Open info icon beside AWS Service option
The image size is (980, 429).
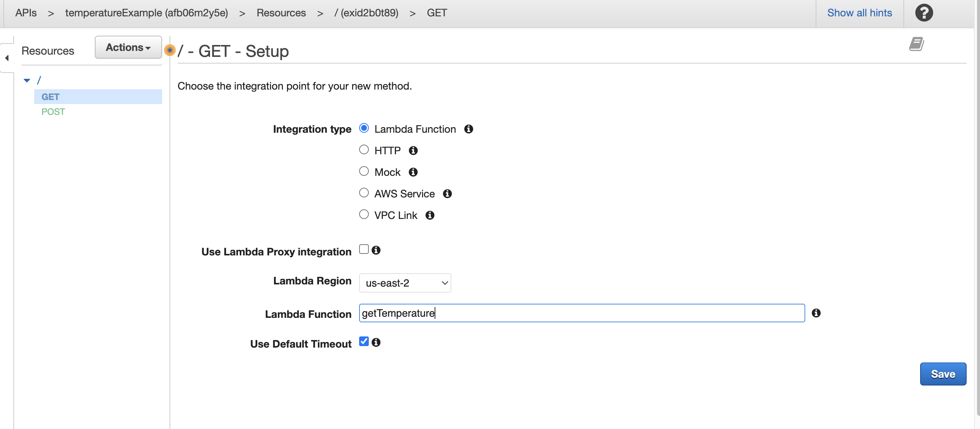coord(447,194)
